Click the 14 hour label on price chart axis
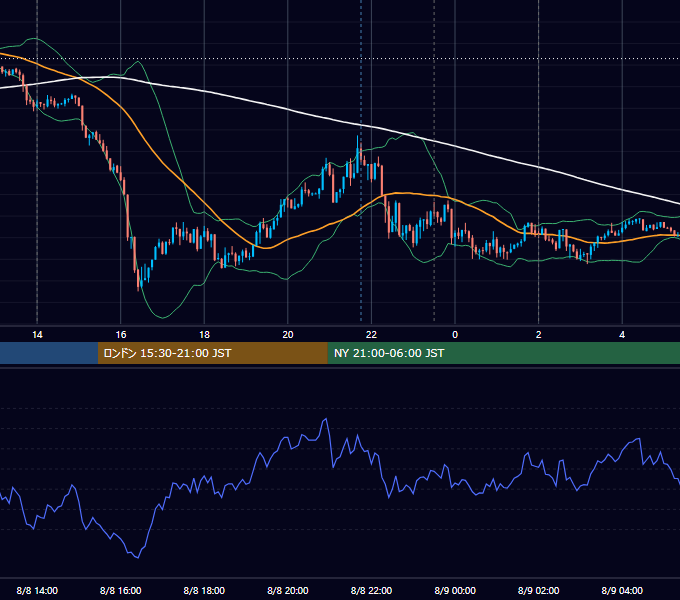Screen dimensions: 680x600 [37, 335]
